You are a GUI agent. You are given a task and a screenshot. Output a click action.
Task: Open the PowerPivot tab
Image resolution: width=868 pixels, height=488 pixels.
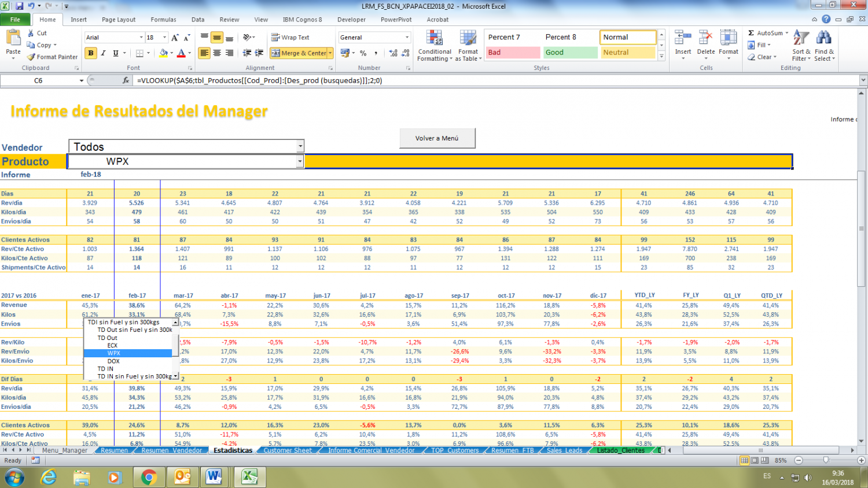click(x=396, y=20)
